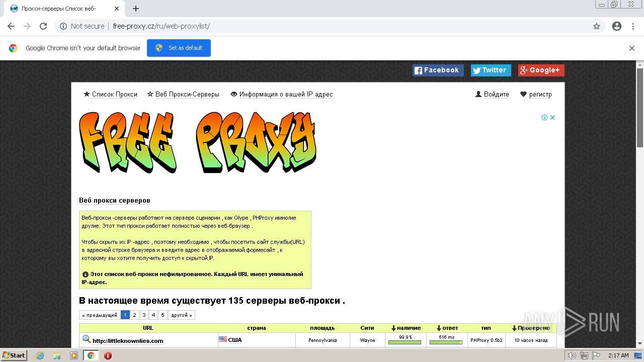
Task: Click the Веб прокси серверов heading
Action: tap(115, 200)
